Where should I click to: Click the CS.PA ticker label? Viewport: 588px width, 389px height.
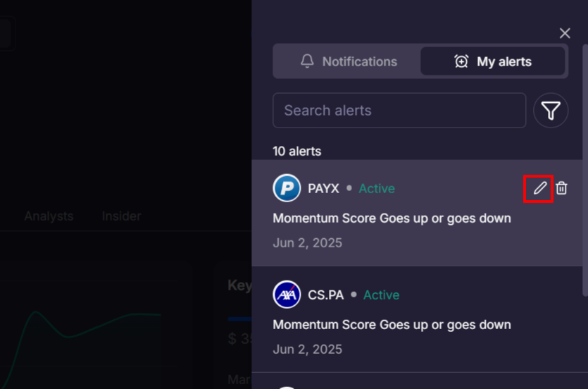[x=326, y=295]
